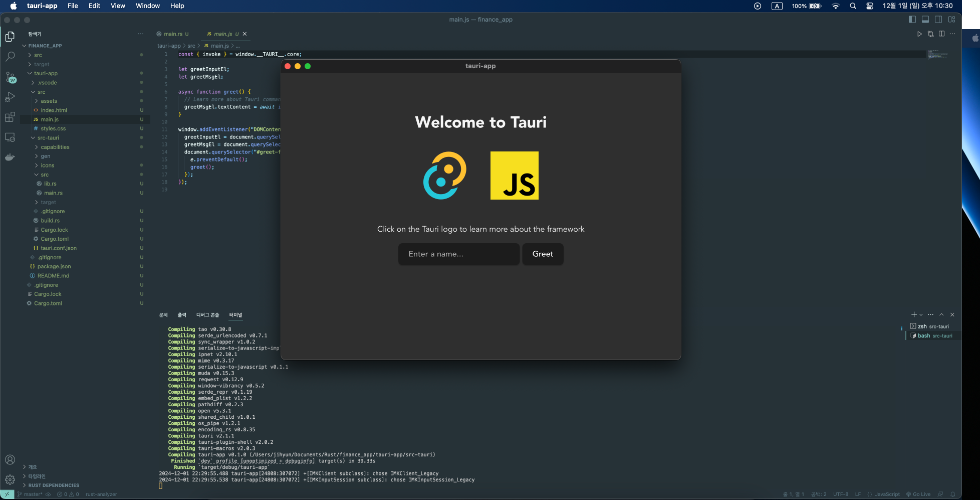Open the Accounts menu in the activity bar
The height and width of the screenshot is (500, 980).
10,460
